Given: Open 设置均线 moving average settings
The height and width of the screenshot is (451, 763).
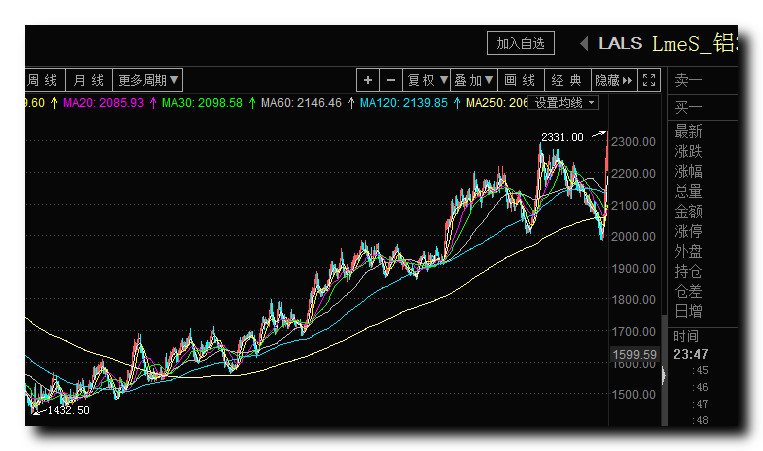Looking at the screenshot, I should click(564, 103).
